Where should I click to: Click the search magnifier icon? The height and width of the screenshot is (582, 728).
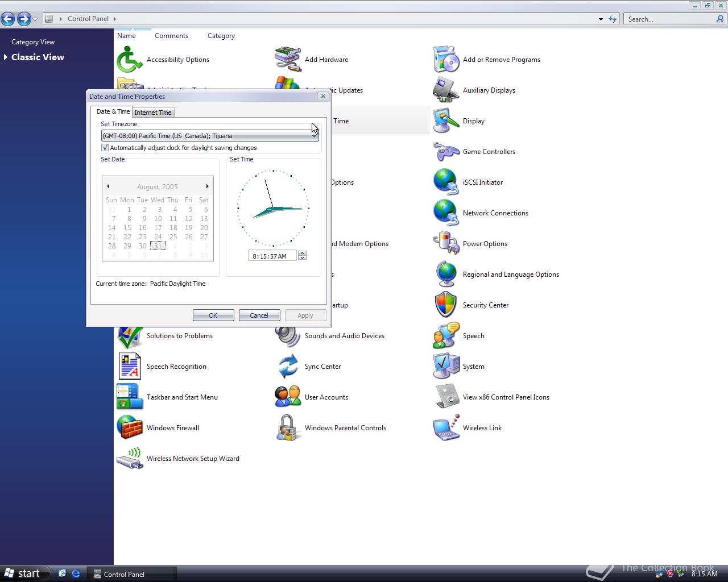[x=720, y=19]
